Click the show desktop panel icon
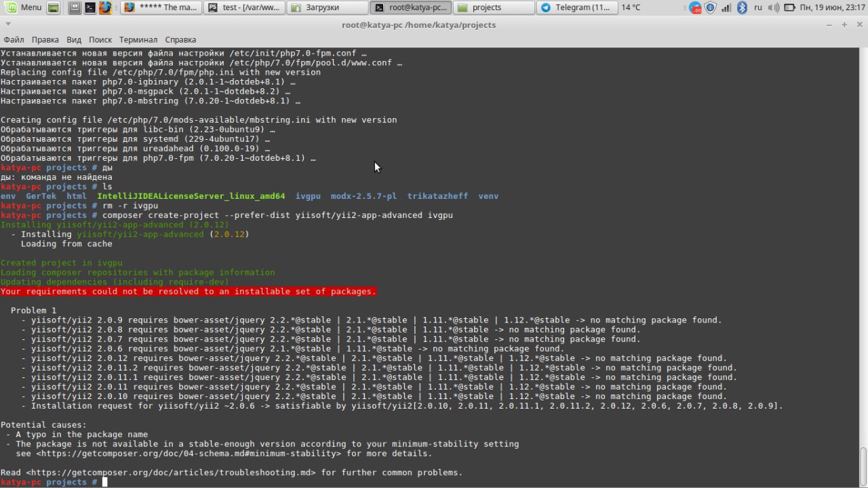The height and width of the screenshot is (488, 868). point(53,7)
